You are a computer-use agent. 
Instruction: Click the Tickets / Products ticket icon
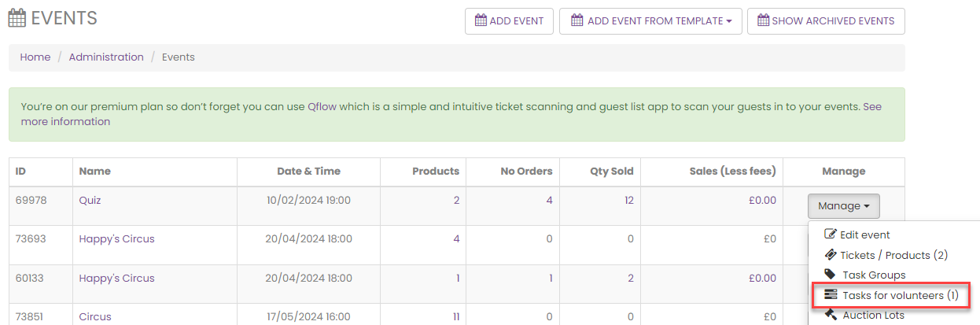831,255
